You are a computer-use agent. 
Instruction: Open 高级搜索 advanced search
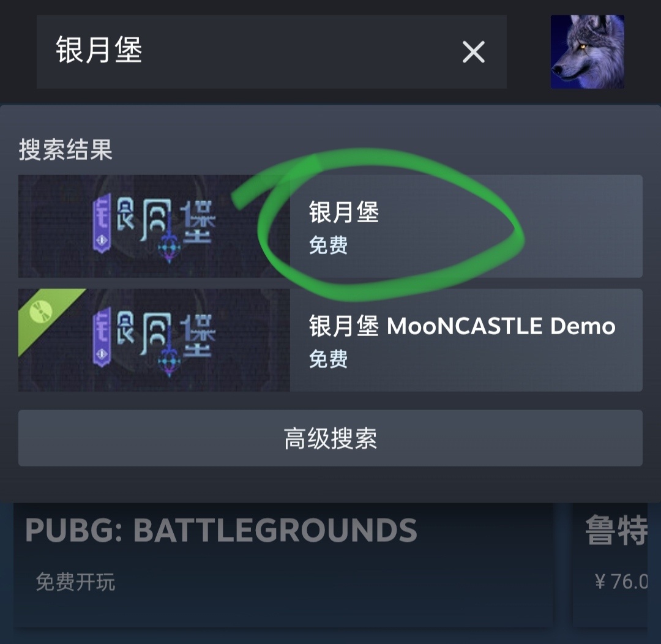[x=330, y=438]
